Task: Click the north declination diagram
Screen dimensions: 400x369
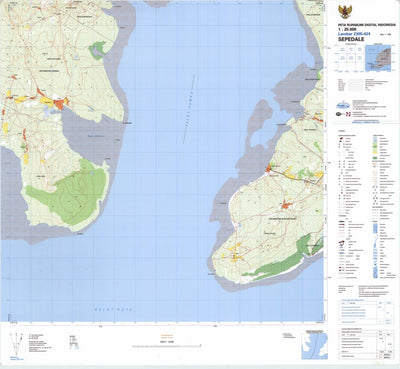Action: [x=16, y=344]
